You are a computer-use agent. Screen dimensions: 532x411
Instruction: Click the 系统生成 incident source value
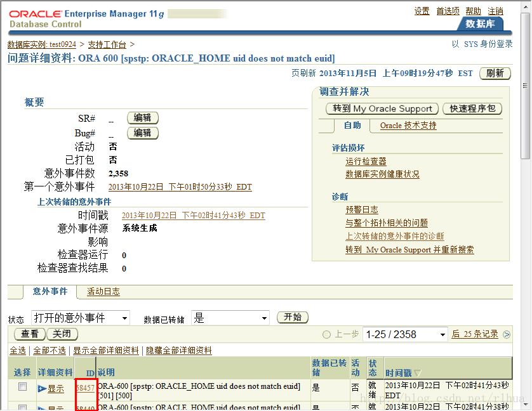click(140, 228)
